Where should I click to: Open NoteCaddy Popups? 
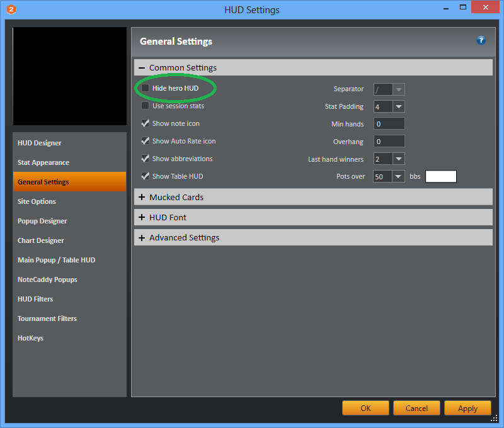69,279
